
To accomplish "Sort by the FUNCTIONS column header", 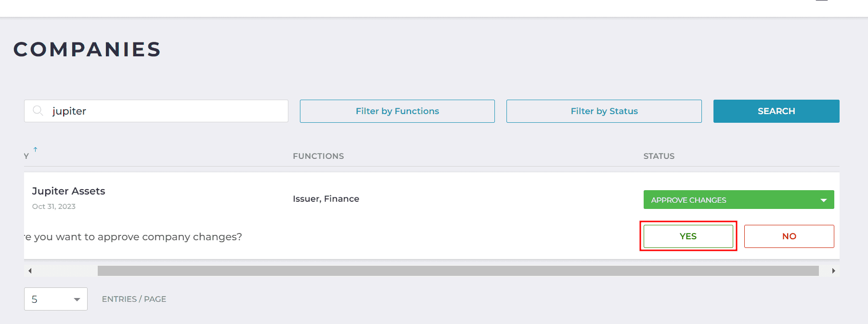I will pos(318,156).
